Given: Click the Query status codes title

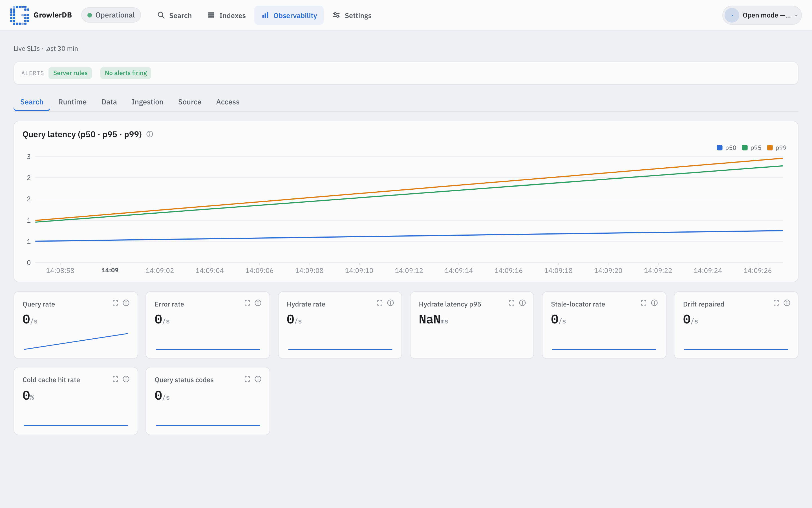Looking at the screenshot, I should tap(184, 380).
